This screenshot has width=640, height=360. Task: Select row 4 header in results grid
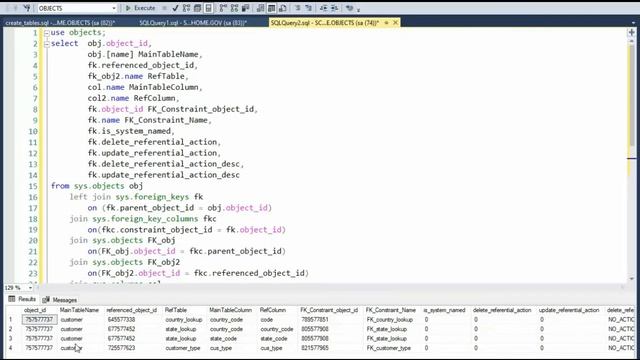(11, 348)
